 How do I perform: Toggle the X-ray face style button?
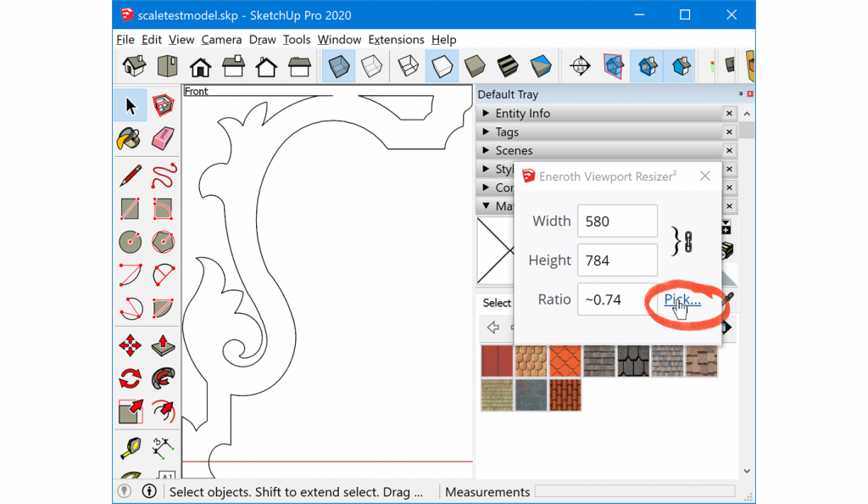point(339,66)
